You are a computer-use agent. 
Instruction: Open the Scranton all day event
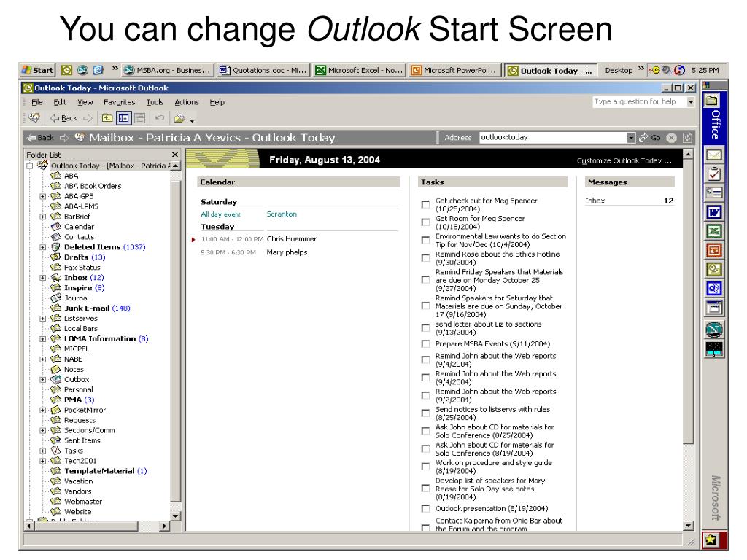coord(282,214)
